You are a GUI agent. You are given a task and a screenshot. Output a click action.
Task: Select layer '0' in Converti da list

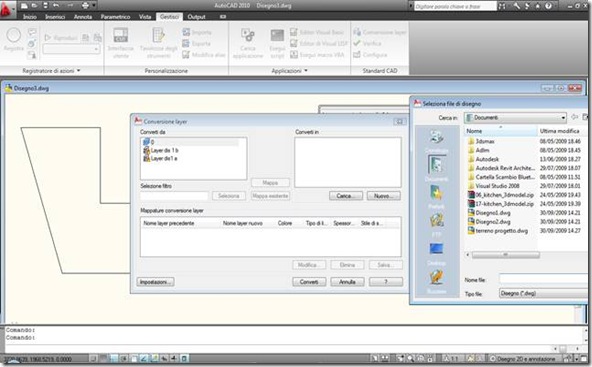click(x=191, y=142)
